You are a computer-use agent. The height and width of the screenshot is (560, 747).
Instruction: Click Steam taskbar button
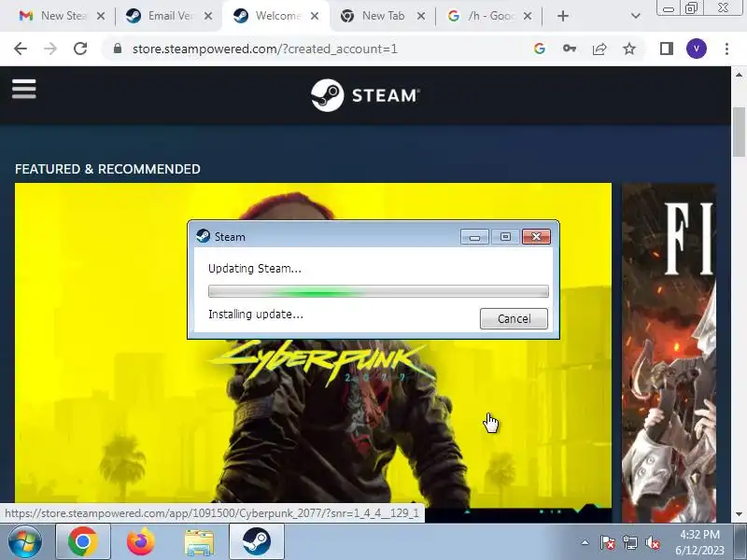pos(257,542)
